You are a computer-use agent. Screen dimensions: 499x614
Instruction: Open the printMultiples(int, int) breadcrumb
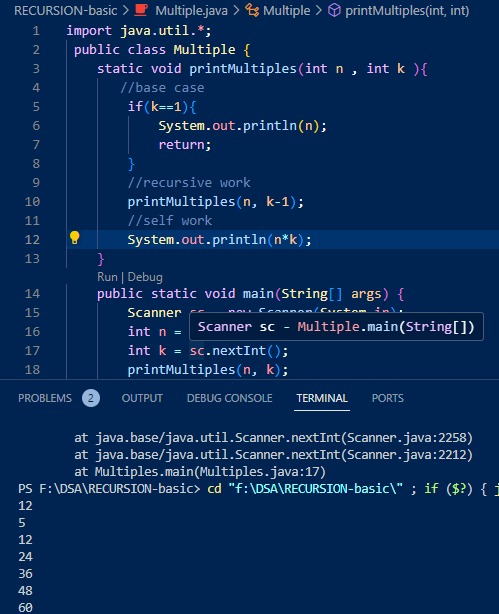click(407, 11)
